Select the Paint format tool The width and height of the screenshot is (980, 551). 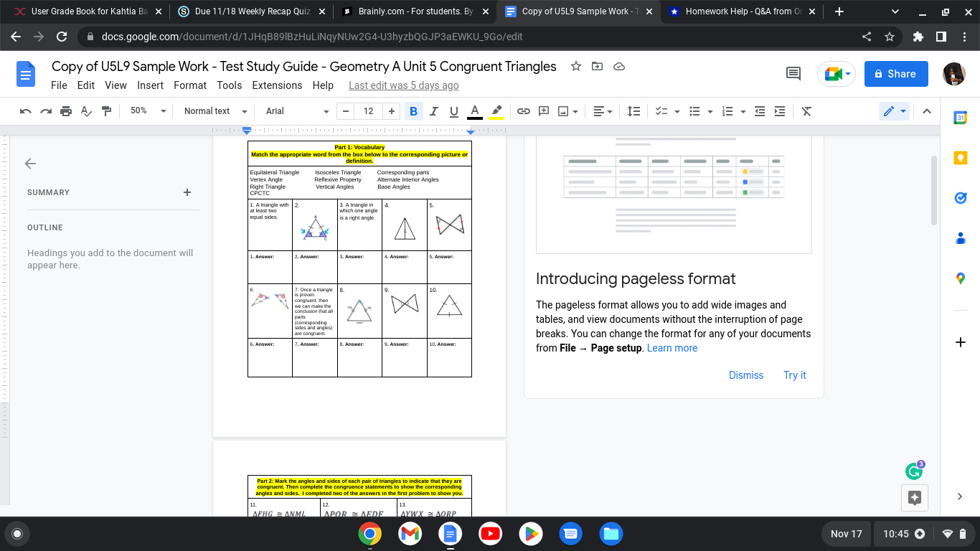click(x=106, y=110)
